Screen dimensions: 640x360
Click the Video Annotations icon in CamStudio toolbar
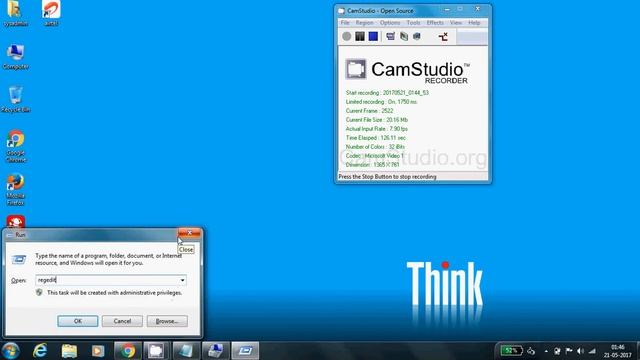(x=417, y=36)
